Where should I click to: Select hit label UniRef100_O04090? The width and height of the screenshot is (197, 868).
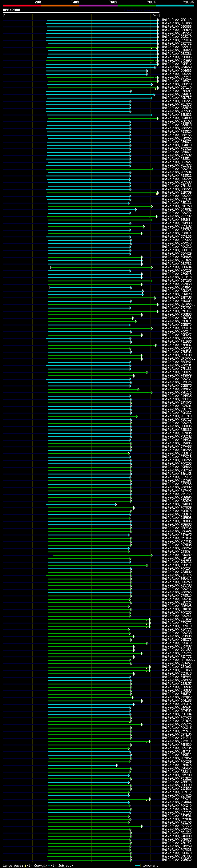pyautogui.click(x=177, y=118)
